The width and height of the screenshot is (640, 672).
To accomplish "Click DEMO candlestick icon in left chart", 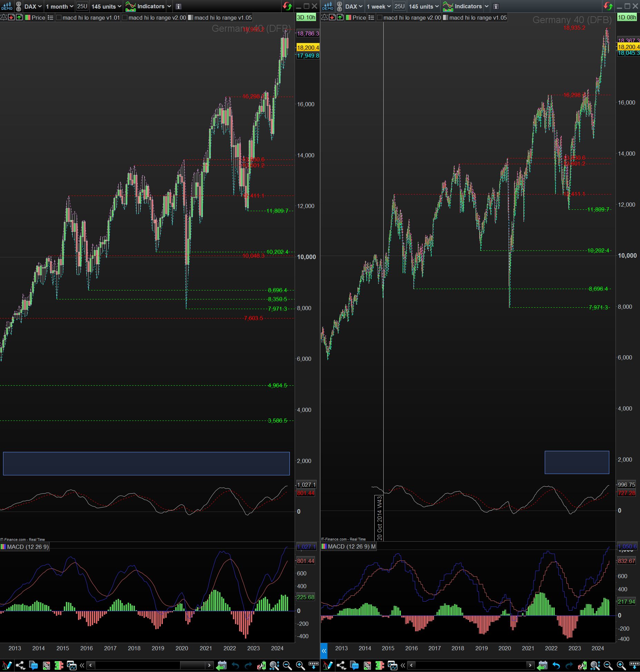I will (x=7, y=7).
